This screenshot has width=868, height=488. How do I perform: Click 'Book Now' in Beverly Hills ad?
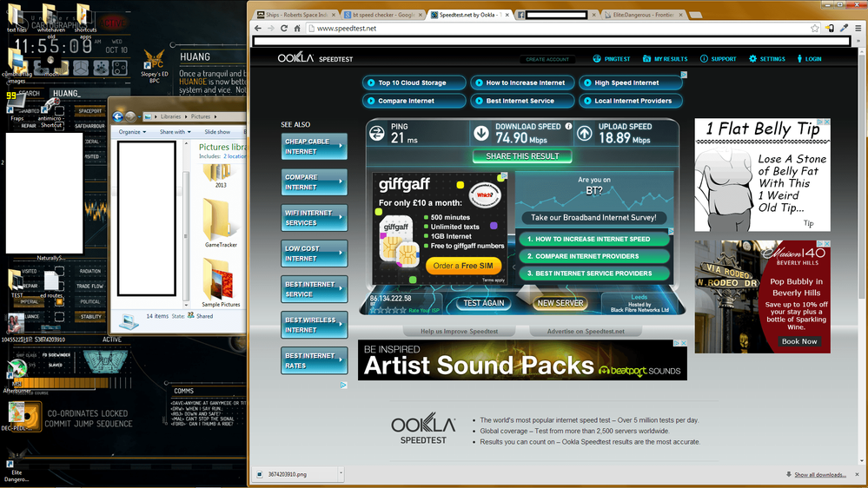798,341
